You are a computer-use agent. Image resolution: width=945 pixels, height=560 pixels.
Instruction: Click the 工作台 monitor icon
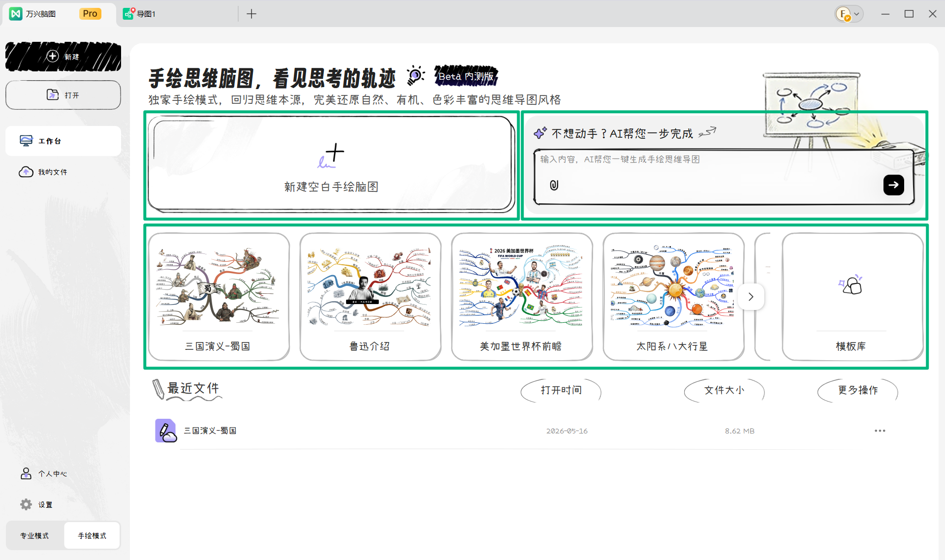point(26,141)
